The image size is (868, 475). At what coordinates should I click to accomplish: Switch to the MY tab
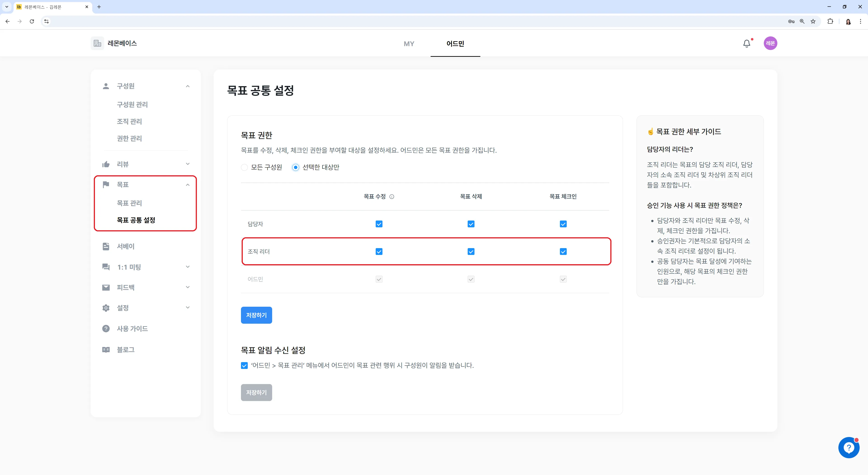point(409,44)
